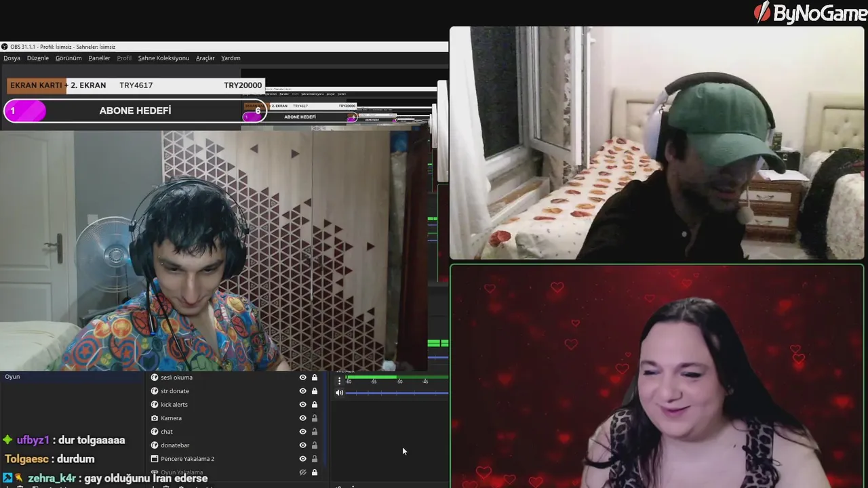The width and height of the screenshot is (868, 488).
Task: Click chat username Tolgaesc
Action: pos(26,459)
